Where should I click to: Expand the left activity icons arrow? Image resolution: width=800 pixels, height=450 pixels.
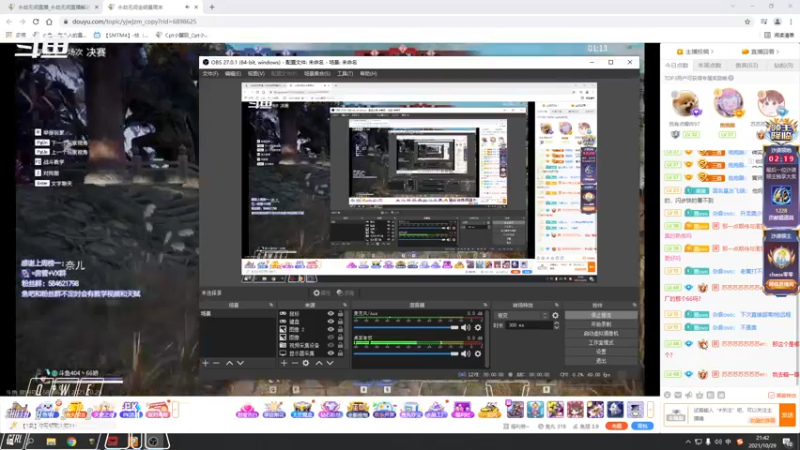click(176, 409)
